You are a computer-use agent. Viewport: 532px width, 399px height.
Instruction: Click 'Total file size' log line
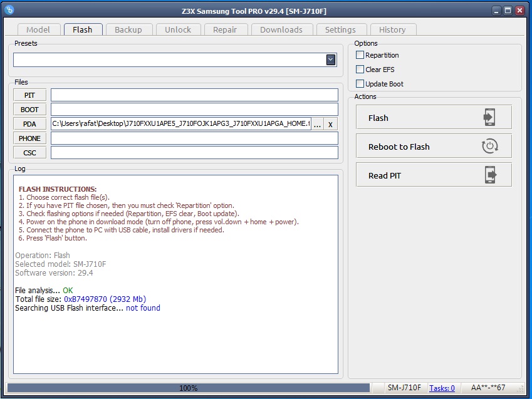click(81, 299)
